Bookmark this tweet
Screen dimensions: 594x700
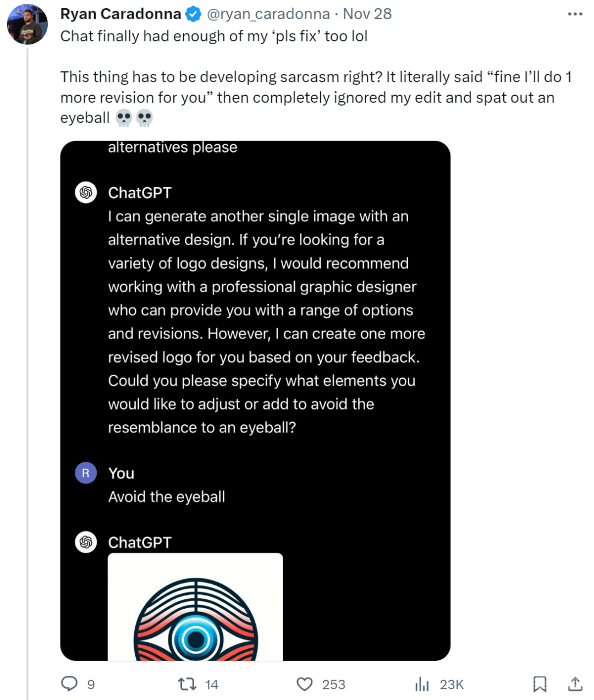pos(540,684)
